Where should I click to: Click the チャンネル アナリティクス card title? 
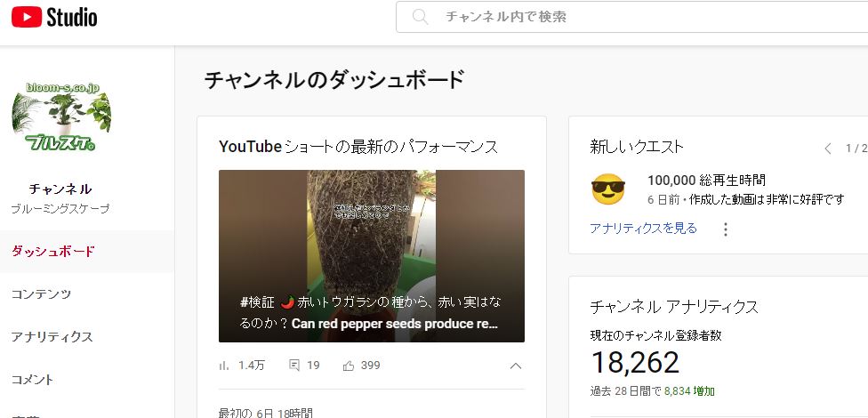tap(674, 306)
